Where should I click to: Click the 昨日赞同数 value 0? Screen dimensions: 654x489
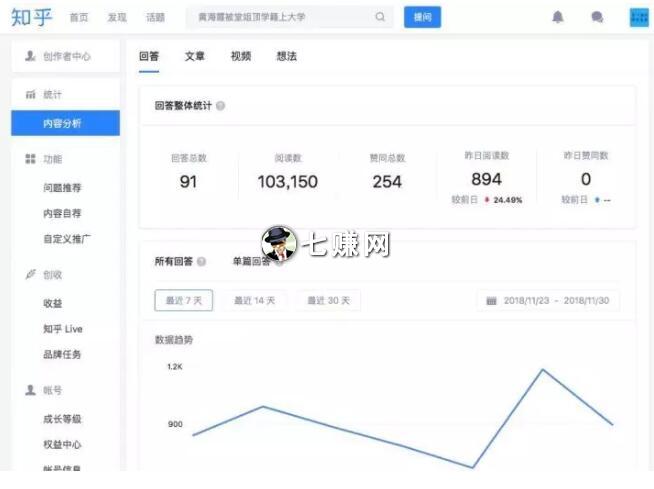click(586, 179)
